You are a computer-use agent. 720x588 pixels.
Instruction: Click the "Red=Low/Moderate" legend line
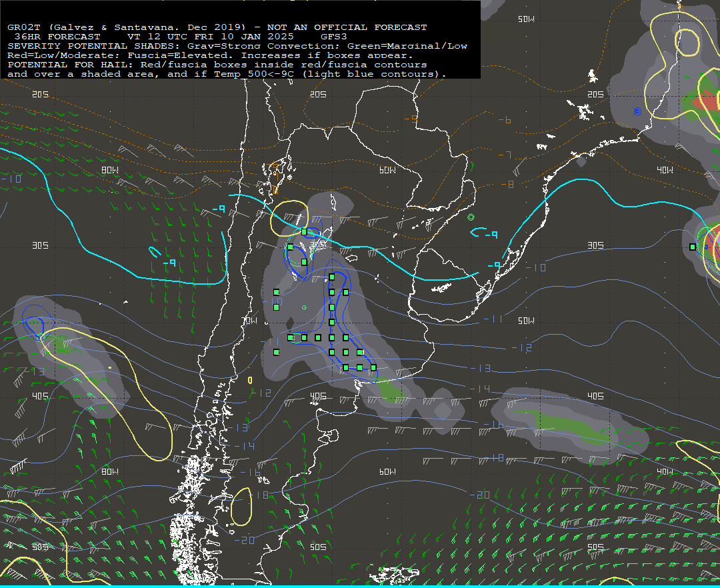tap(210, 55)
